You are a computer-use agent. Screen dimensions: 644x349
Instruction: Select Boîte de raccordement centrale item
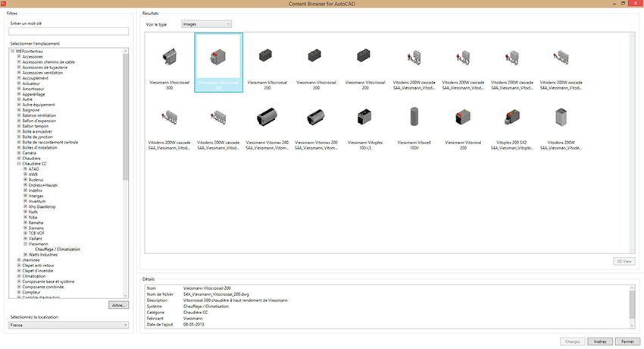click(x=50, y=142)
